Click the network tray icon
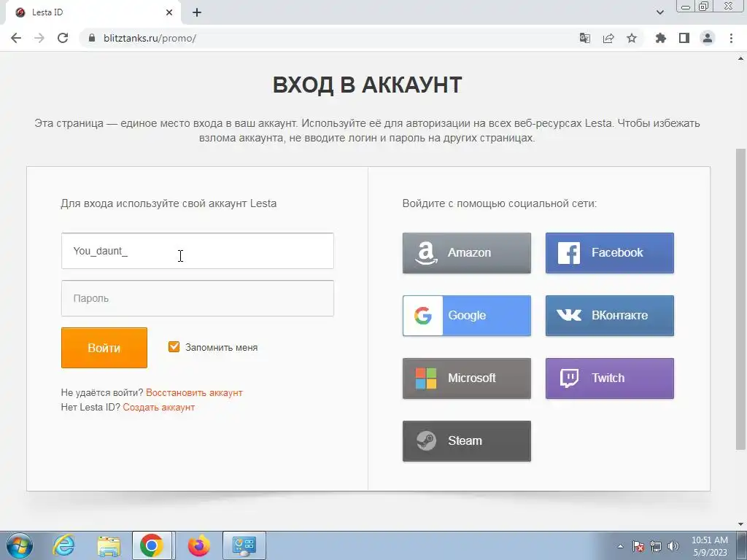This screenshot has width=747, height=560. tap(656, 546)
